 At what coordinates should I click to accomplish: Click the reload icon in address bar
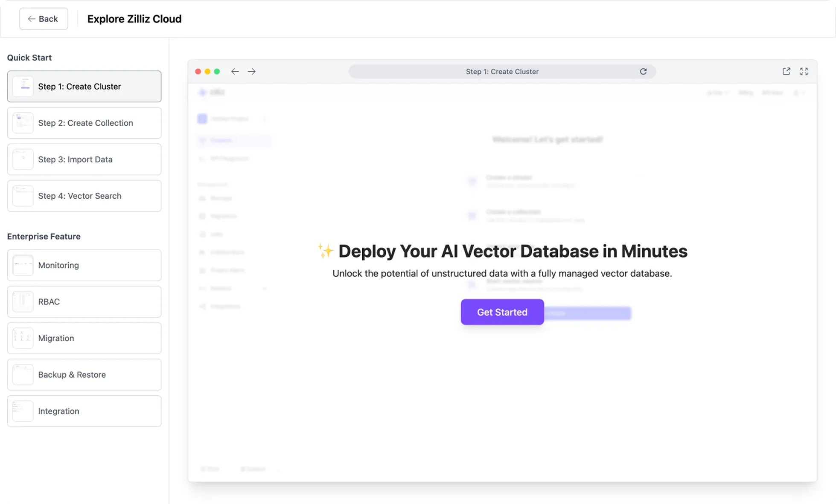(643, 72)
